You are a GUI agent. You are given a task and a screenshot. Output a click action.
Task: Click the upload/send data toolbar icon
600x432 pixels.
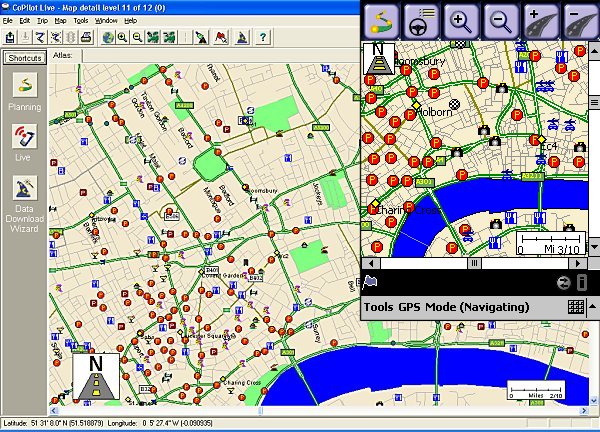pos(10,37)
